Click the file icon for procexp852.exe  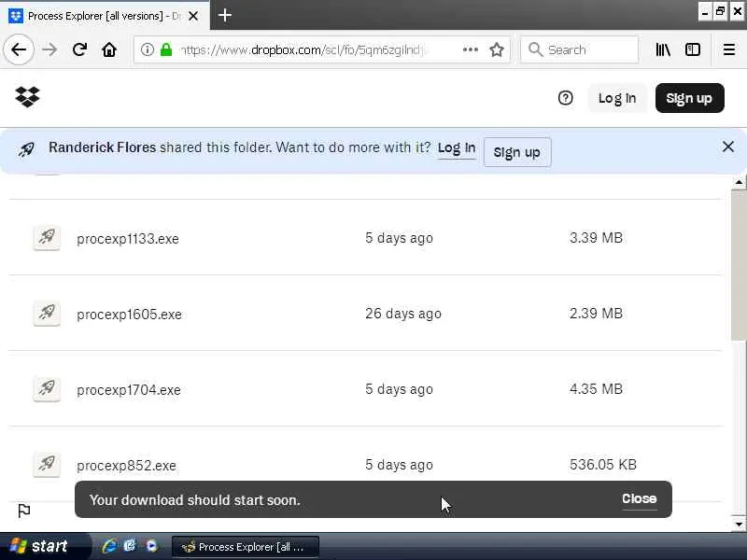47,464
